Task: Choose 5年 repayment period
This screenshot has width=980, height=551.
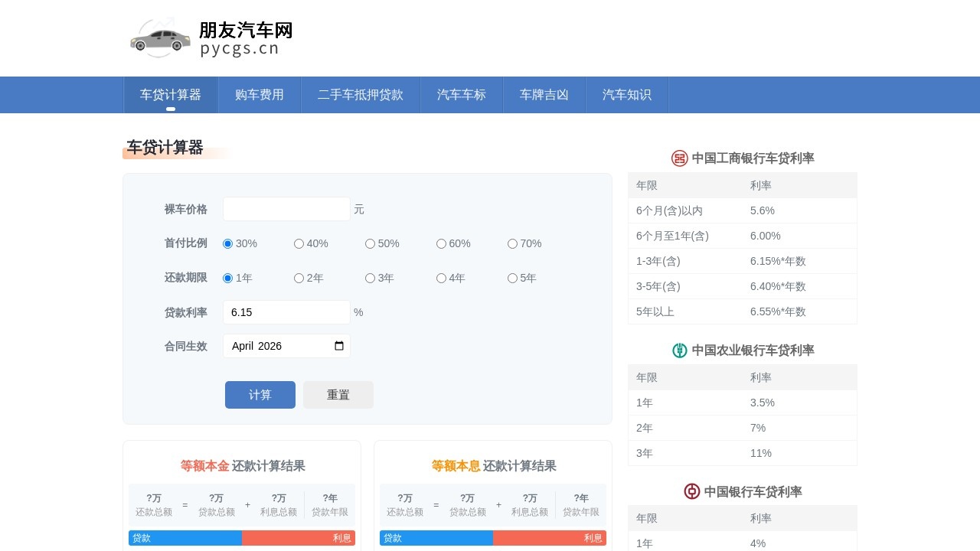Action: [512, 278]
